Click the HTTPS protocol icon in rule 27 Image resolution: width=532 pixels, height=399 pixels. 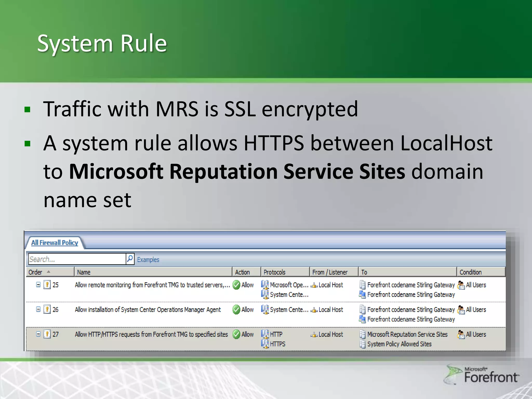(x=265, y=344)
